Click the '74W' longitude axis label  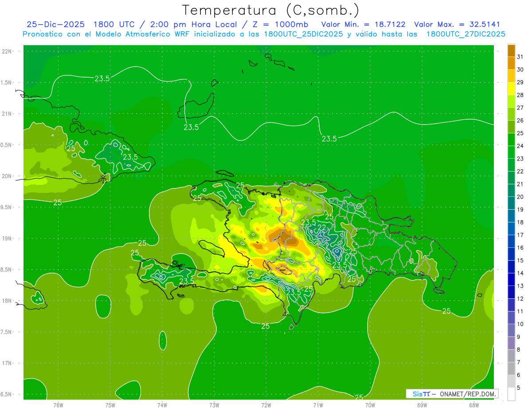[162, 405]
